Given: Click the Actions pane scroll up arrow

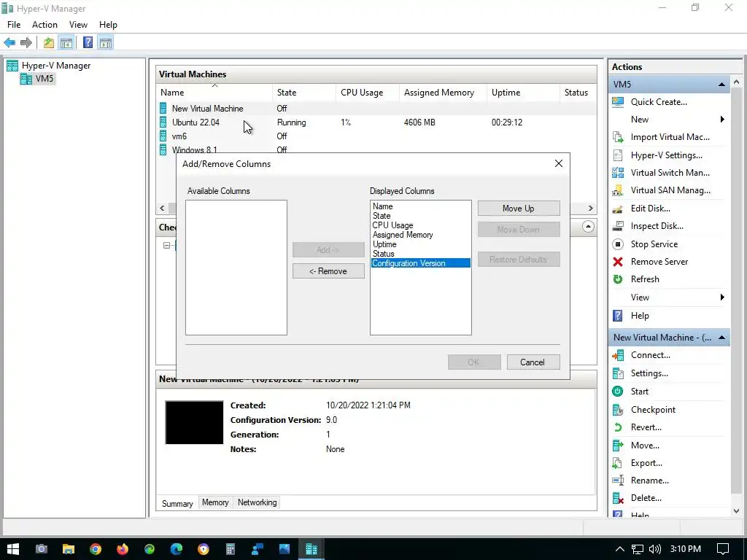Looking at the screenshot, I should pos(737,82).
